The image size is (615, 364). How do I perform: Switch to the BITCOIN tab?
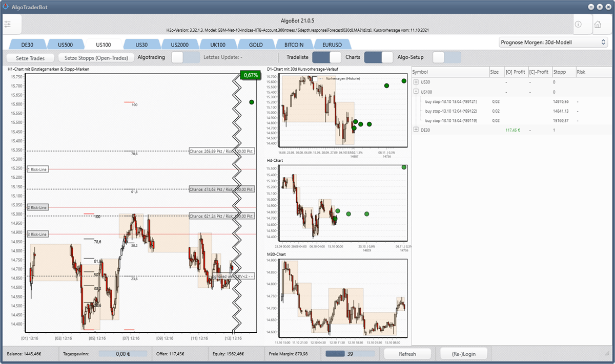(294, 45)
